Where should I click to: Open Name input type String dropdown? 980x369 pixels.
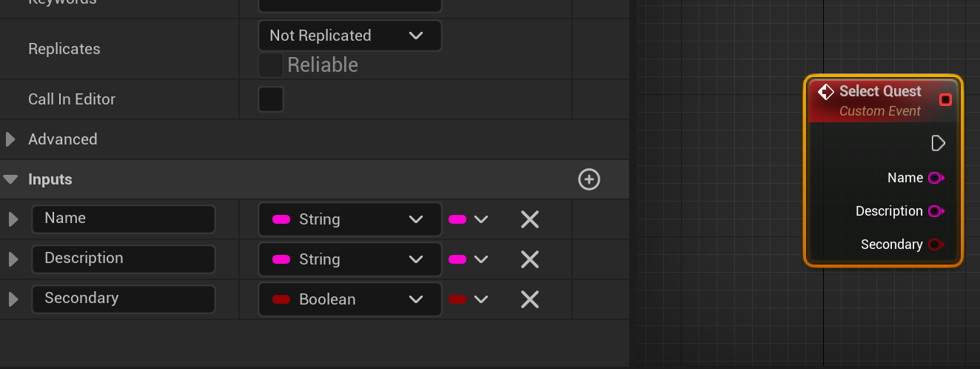coord(350,219)
